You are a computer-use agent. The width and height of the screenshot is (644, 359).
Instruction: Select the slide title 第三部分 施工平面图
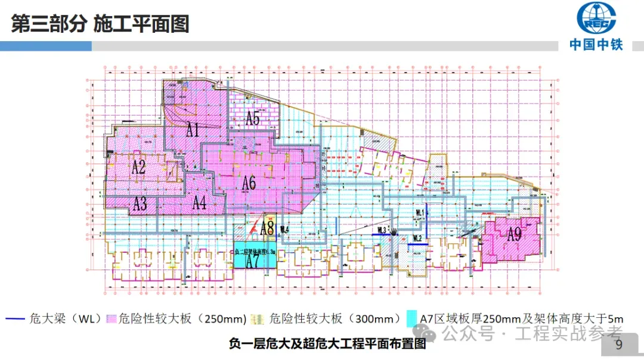pyautogui.click(x=100, y=24)
